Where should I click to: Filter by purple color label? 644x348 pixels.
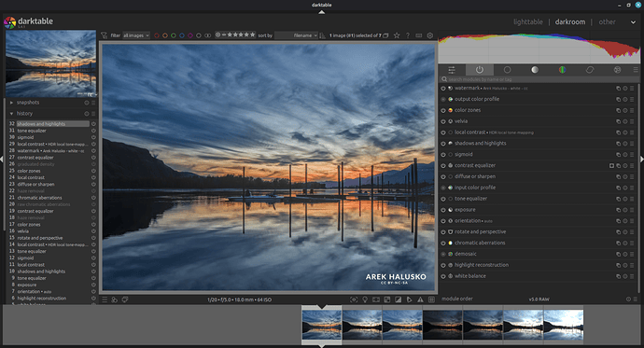point(190,35)
